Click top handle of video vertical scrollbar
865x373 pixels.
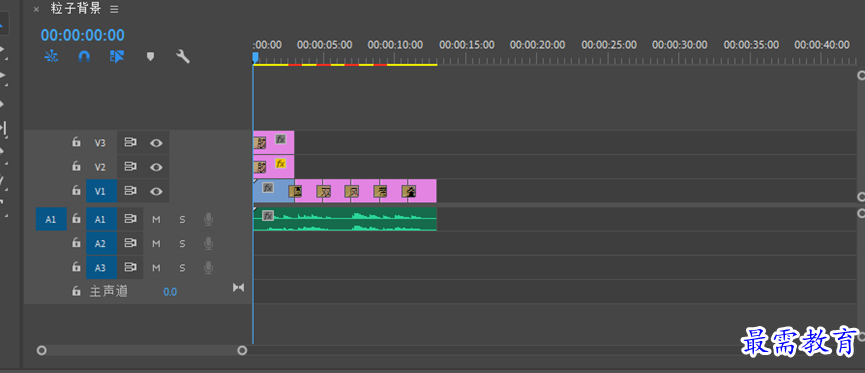tap(861, 76)
